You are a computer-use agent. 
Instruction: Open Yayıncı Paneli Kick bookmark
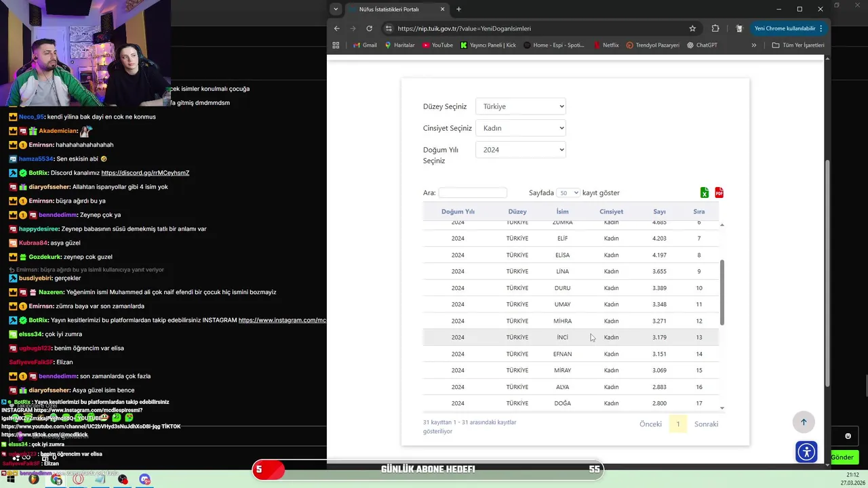488,45
